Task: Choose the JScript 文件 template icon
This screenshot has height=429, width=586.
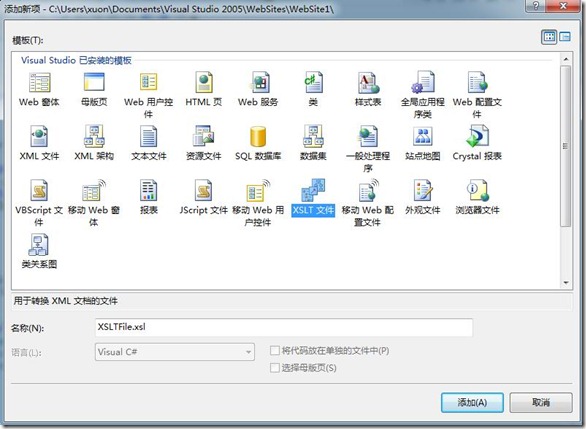Action: click(204, 190)
